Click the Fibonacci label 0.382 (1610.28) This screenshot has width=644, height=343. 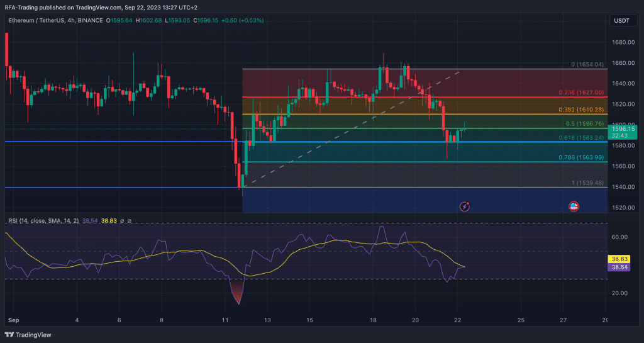click(581, 110)
